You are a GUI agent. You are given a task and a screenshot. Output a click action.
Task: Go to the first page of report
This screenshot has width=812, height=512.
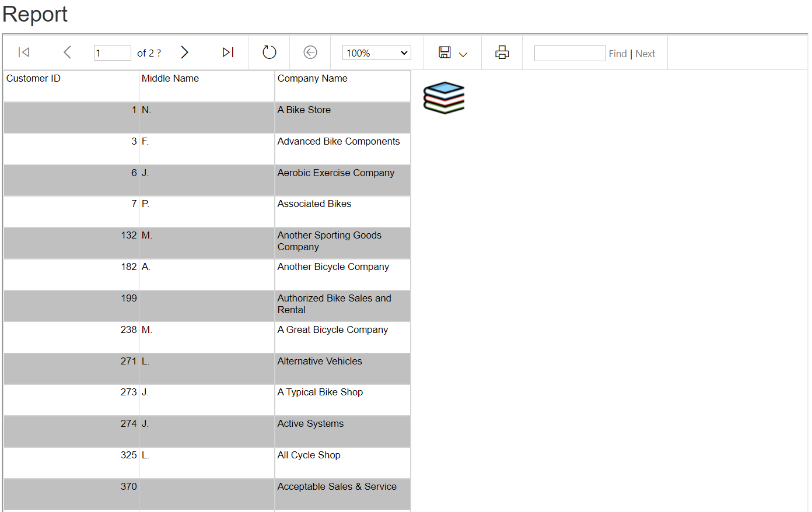coord(24,52)
